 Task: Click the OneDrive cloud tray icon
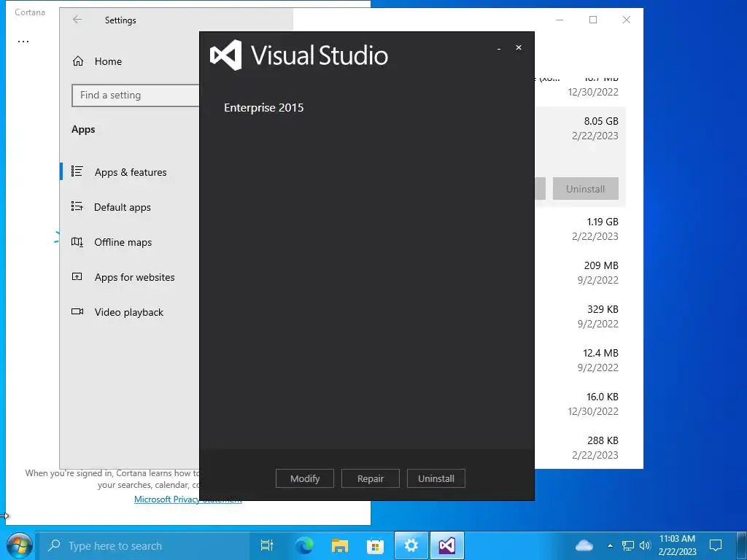point(584,545)
